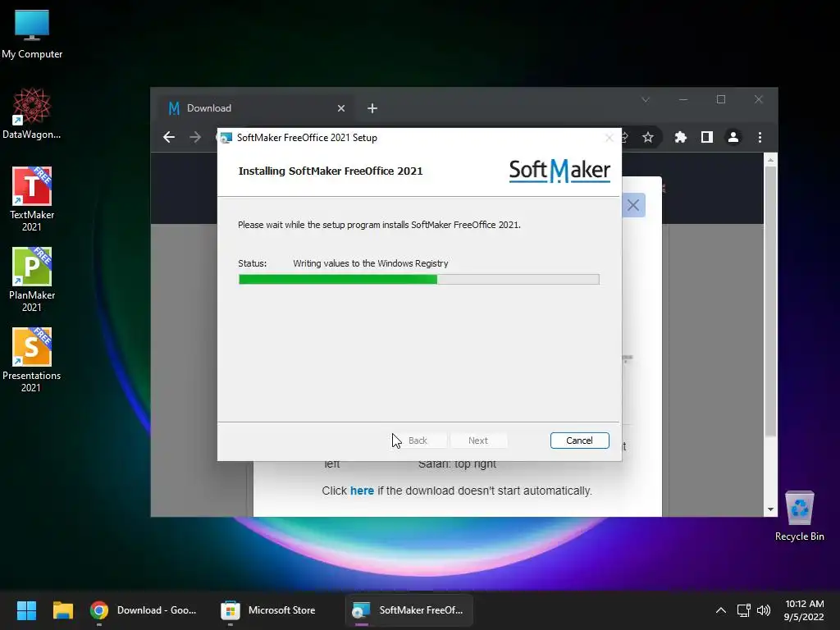The height and width of the screenshot is (630, 840).
Task: Open the taskbar clock and date
Action: pyautogui.click(x=804, y=610)
